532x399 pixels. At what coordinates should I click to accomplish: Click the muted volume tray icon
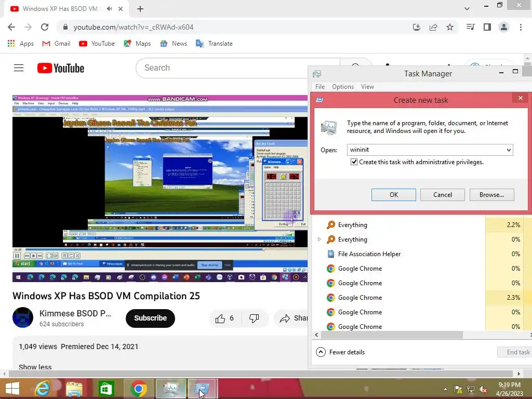483,389
